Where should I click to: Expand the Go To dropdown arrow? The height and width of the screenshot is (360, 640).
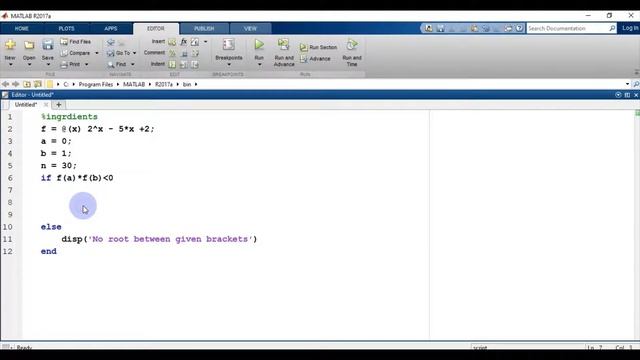(x=135, y=53)
